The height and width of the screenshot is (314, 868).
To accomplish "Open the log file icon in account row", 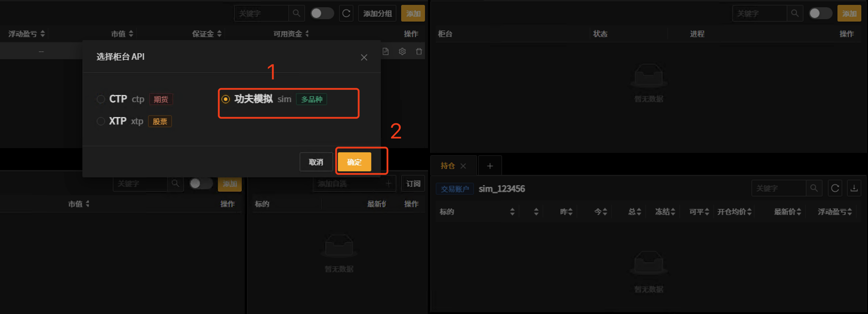I will coord(385,52).
